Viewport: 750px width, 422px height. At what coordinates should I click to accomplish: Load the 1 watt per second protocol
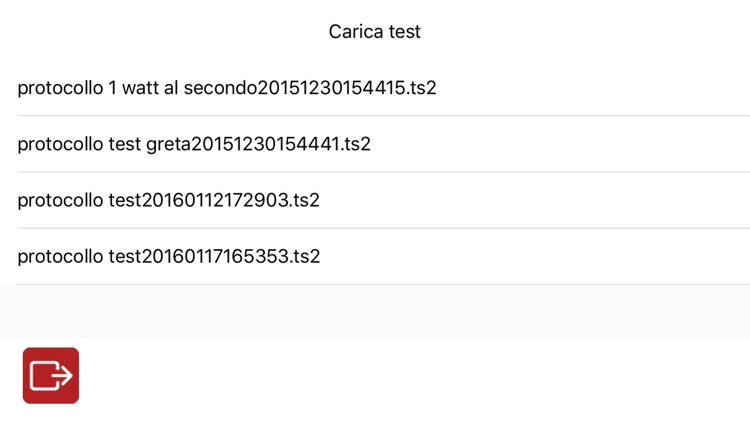(227, 88)
